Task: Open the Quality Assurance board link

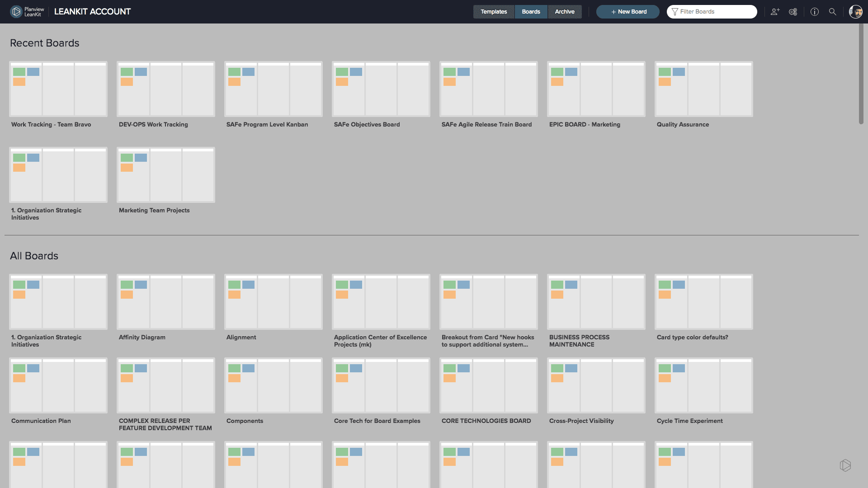Action: click(682, 124)
